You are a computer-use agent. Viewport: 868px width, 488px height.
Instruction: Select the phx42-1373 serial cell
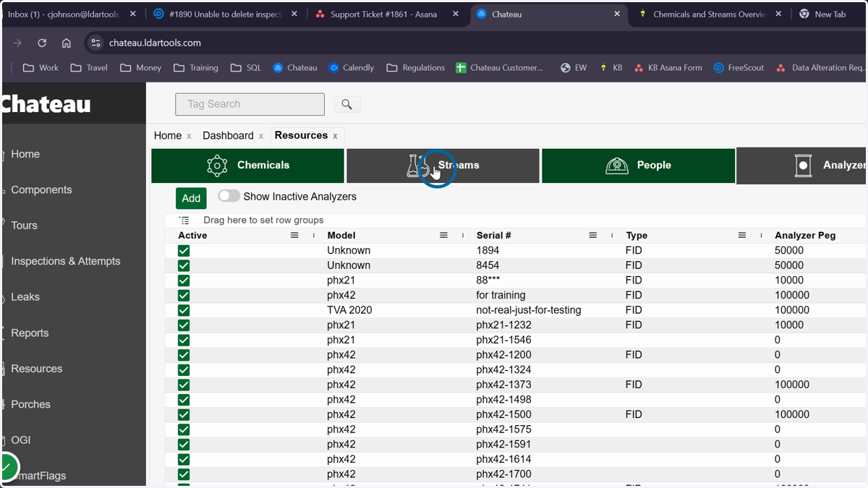click(x=503, y=385)
